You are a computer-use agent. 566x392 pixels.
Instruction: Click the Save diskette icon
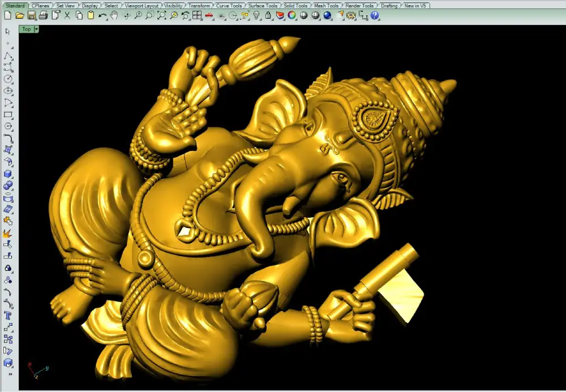[x=31, y=15]
